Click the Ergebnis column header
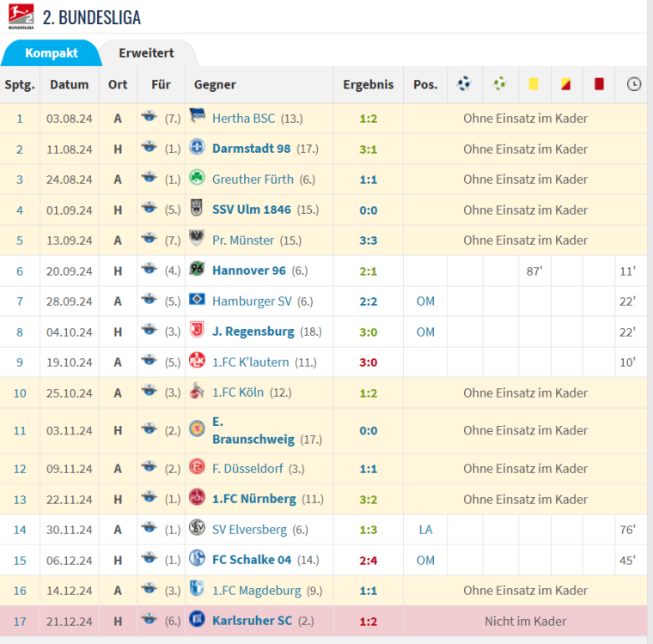This screenshot has width=653, height=644. click(x=368, y=84)
